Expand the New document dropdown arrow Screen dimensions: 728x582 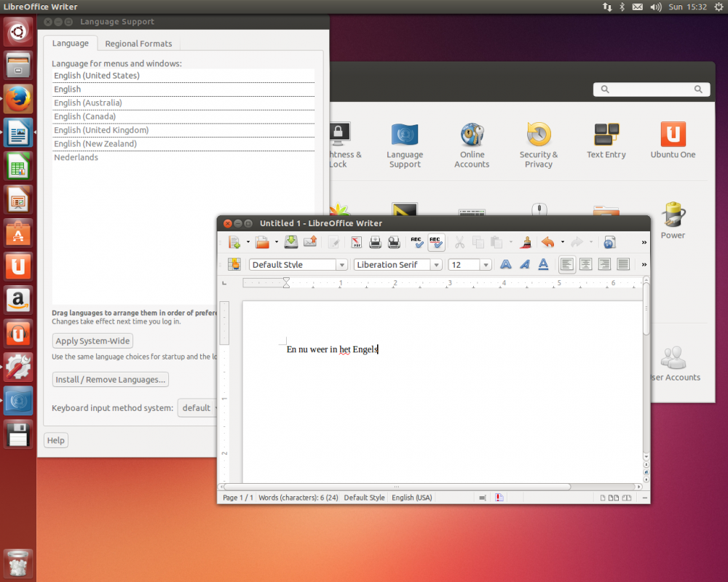[248, 242]
